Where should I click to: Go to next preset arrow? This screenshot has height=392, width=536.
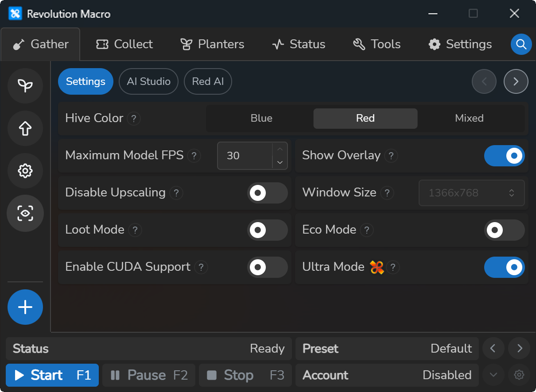(519, 349)
